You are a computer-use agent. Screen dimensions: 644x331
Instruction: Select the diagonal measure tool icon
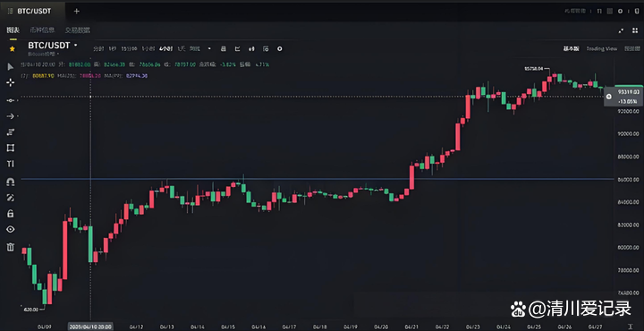(x=11, y=198)
